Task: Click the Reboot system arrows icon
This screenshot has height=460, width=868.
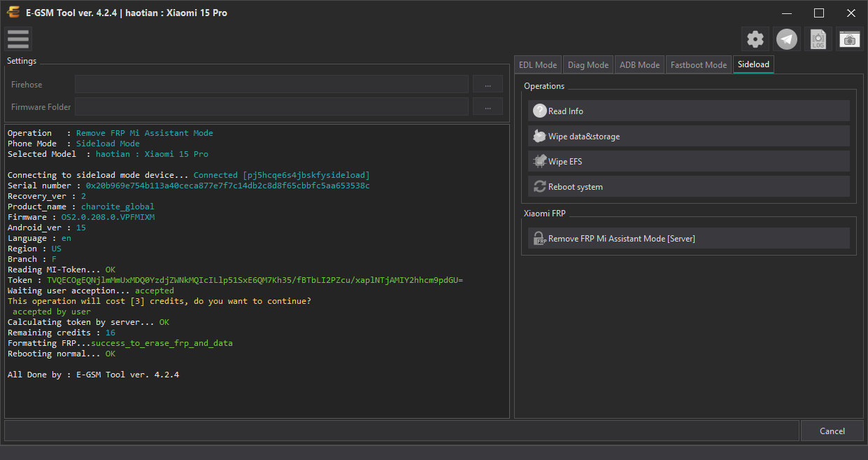Action: 539,186
